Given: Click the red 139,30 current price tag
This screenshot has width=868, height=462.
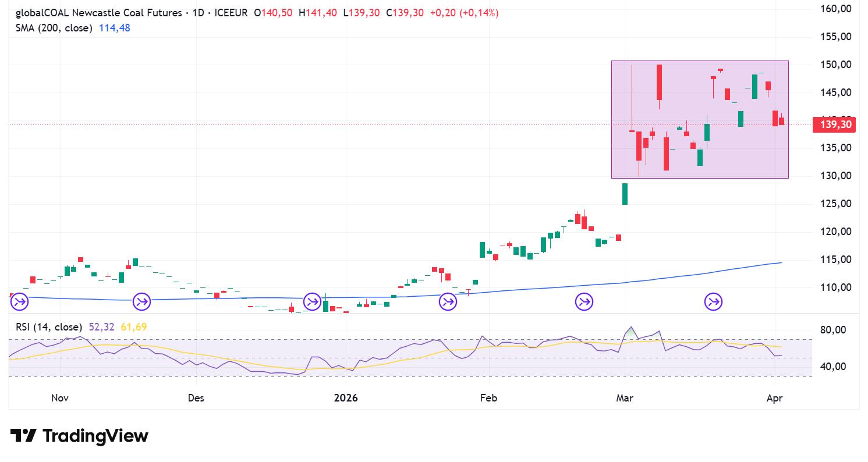Looking at the screenshot, I should pyautogui.click(x=833, y=125).
